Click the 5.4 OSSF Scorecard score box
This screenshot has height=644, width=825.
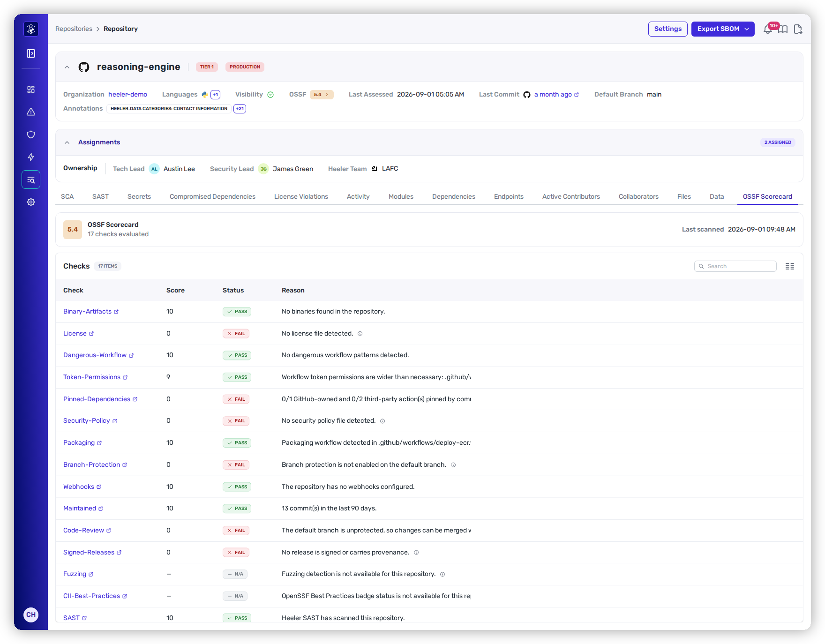pos(73,230)
